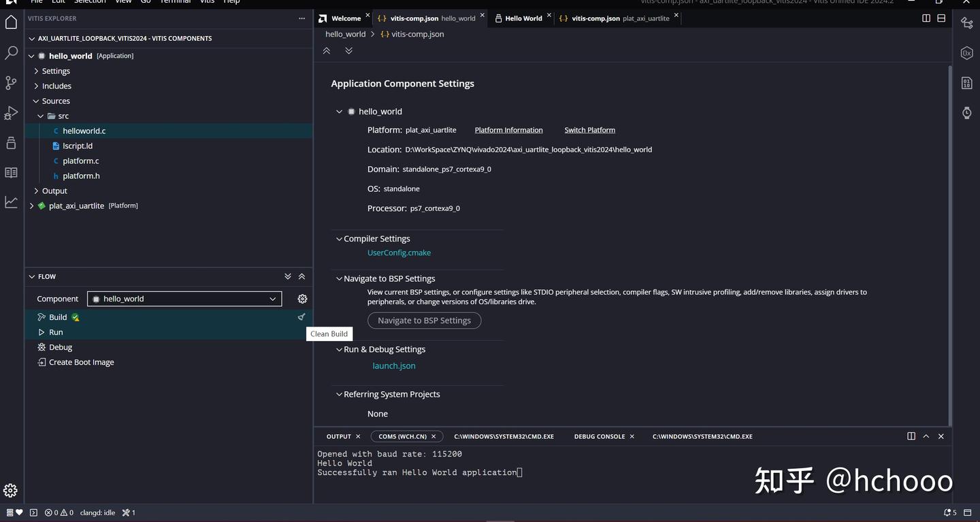Screen dimensions: 980x522
Task: Expand all sections in settings editor
Action: 348,50
